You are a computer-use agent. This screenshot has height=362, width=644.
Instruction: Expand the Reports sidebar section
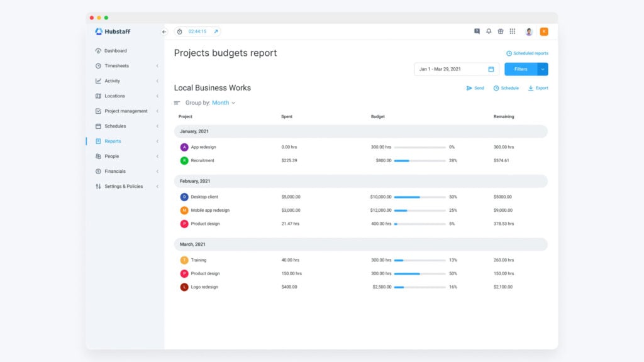point(112,141)
